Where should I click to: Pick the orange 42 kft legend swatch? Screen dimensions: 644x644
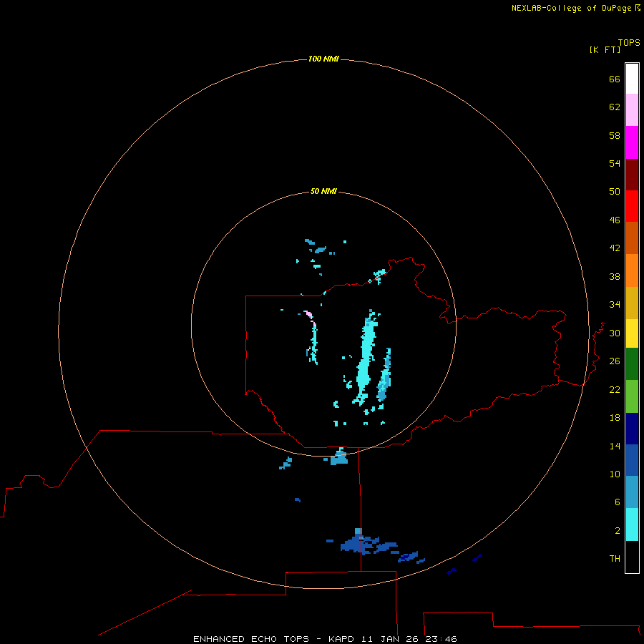point(632,270)
